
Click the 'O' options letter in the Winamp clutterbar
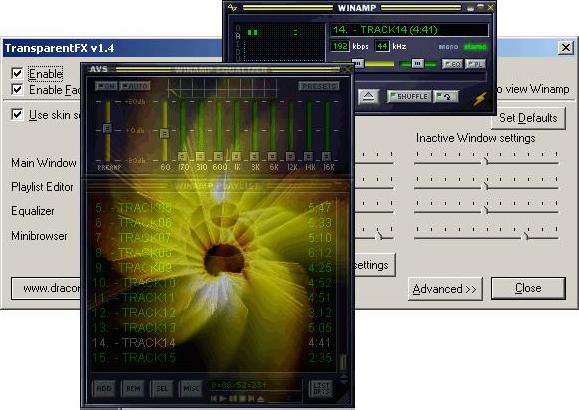pyautogui.click(x=238, y=28)
